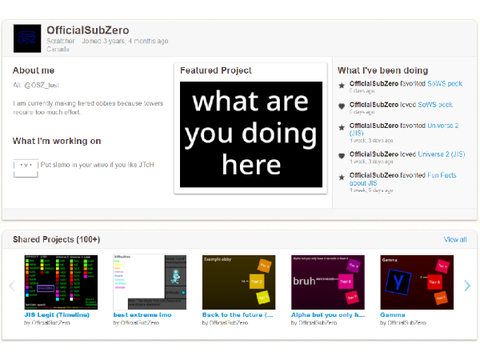
Task: Click the Back to the future title link
Action: tap(238, 315)
